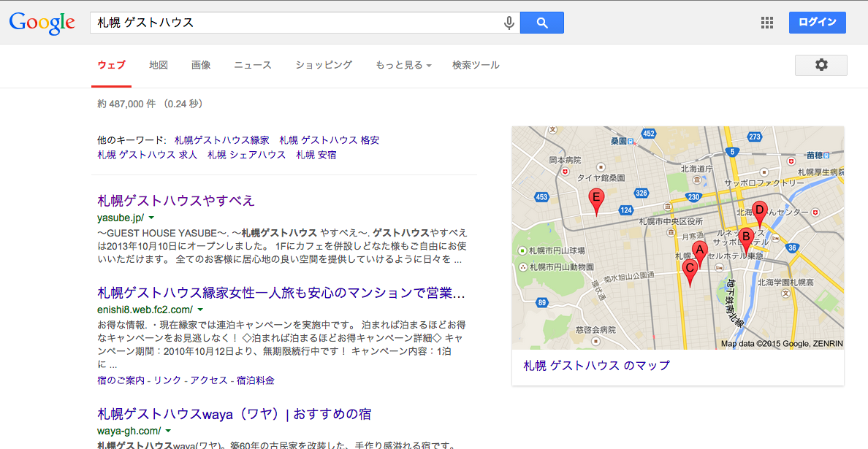868x449 pixels.
Task: Switch to the 画像 tab
Action: 201,65
